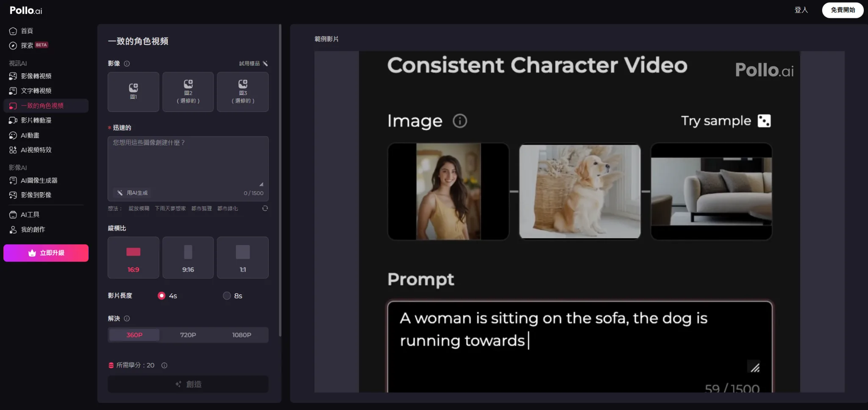Viewport: 868px width, 410px height.
Task: Click the home icon beside 首頁
Action: [x=13, y=31]
